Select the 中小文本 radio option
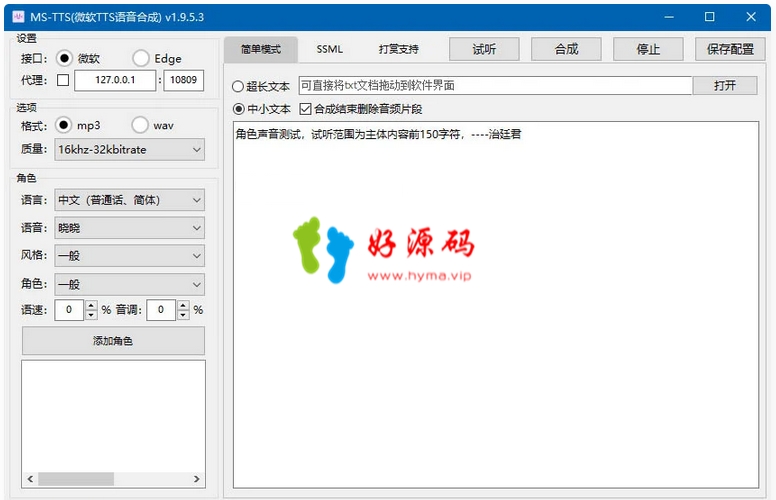 click(x=239, y=109)
